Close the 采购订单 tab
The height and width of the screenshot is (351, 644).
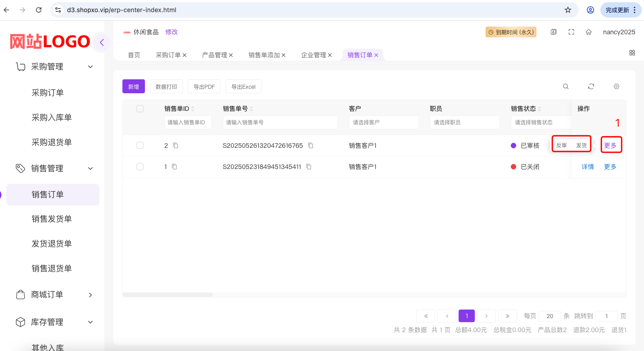[185, 55]
